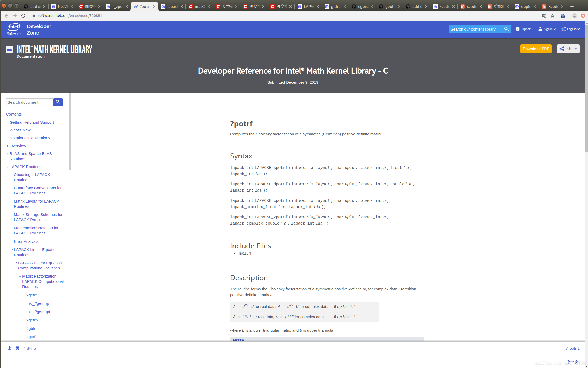
Task: Switch to the macO browser tab
Action: (x=199, y=7)
